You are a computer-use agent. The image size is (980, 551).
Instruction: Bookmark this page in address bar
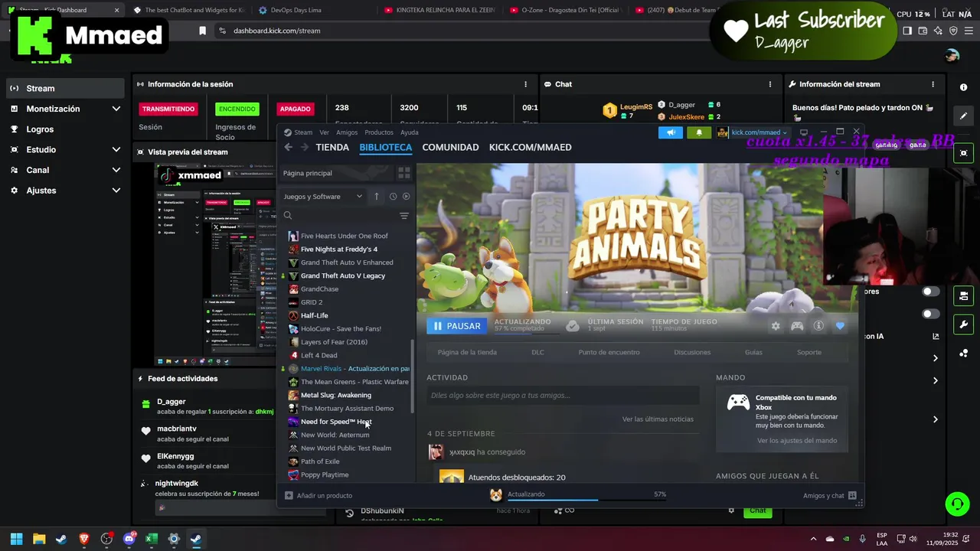pyautogui.click(x=202, y=31)
